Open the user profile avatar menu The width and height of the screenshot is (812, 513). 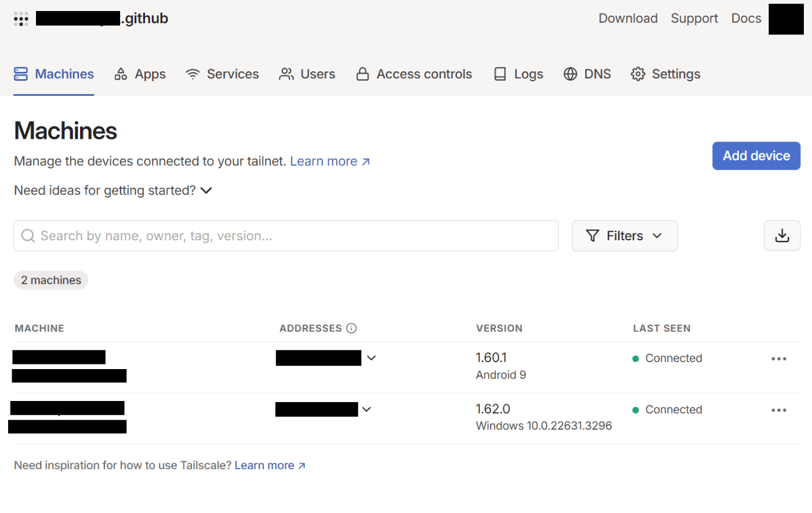tap(786, 19)
